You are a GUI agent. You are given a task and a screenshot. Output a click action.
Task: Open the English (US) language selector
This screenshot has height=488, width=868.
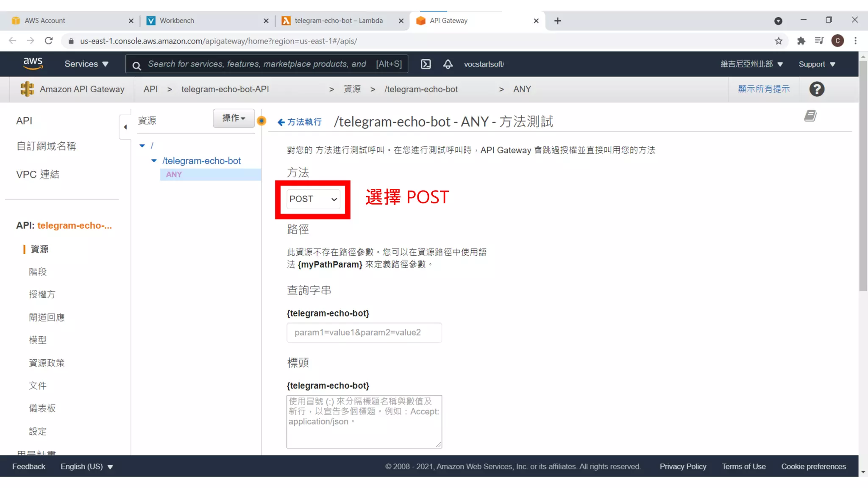coord(86,466)
